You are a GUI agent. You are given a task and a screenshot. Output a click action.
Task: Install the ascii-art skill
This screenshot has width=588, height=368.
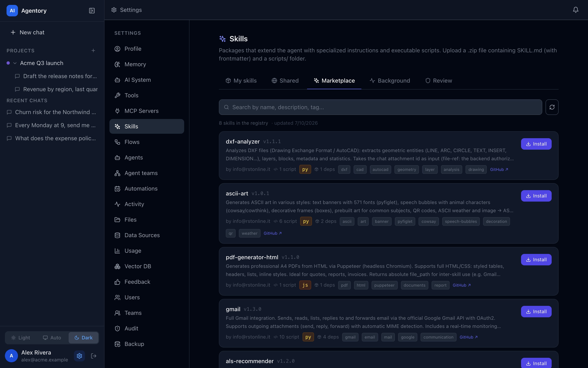536,196
